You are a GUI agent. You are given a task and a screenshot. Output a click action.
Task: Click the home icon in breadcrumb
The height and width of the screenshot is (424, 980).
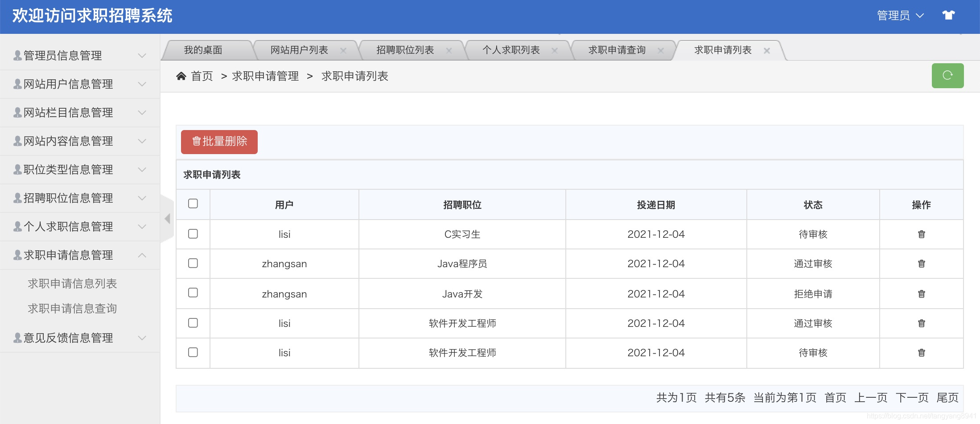point(181,76)
